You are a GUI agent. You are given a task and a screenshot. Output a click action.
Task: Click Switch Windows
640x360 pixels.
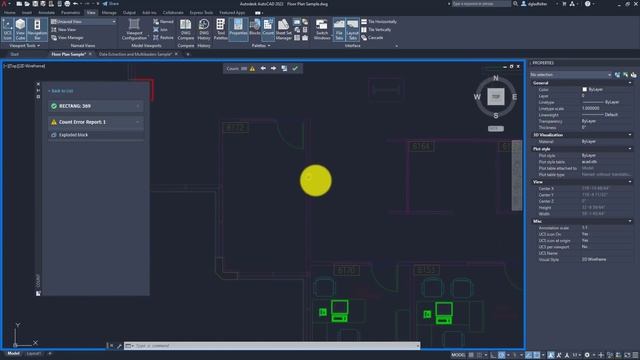click(322, 29)
